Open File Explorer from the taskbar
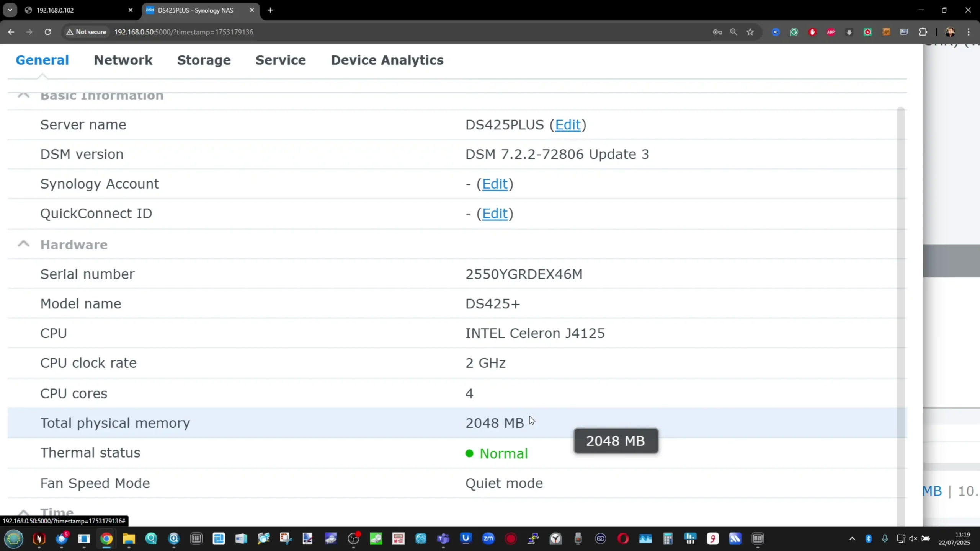The width and height of the screenshot is (980, 551). point(129,539)
